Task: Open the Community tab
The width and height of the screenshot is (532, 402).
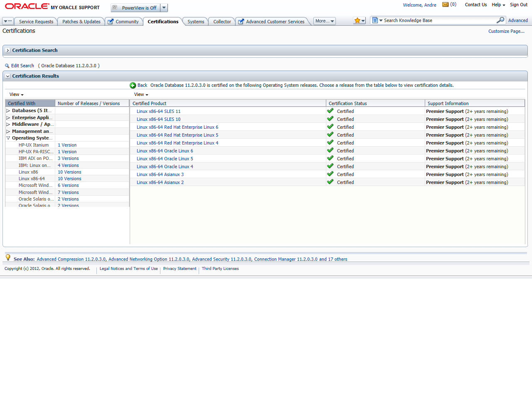Action: click(x=124, y=22)
